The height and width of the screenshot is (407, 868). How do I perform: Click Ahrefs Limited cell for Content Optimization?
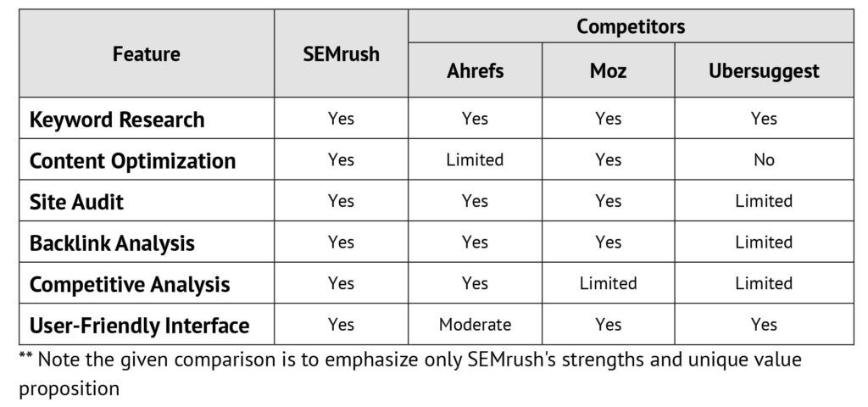[475, 160]
